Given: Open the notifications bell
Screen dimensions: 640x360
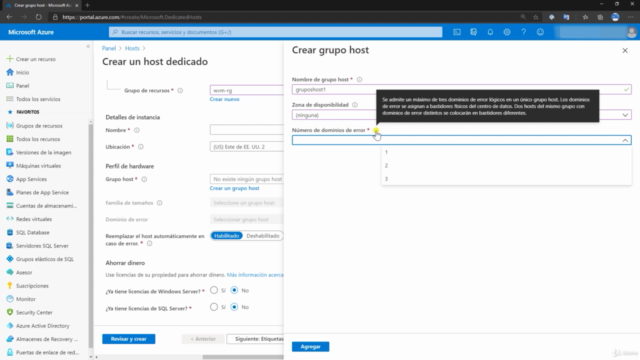Looking at the screenshot, I should click(490, 32).
